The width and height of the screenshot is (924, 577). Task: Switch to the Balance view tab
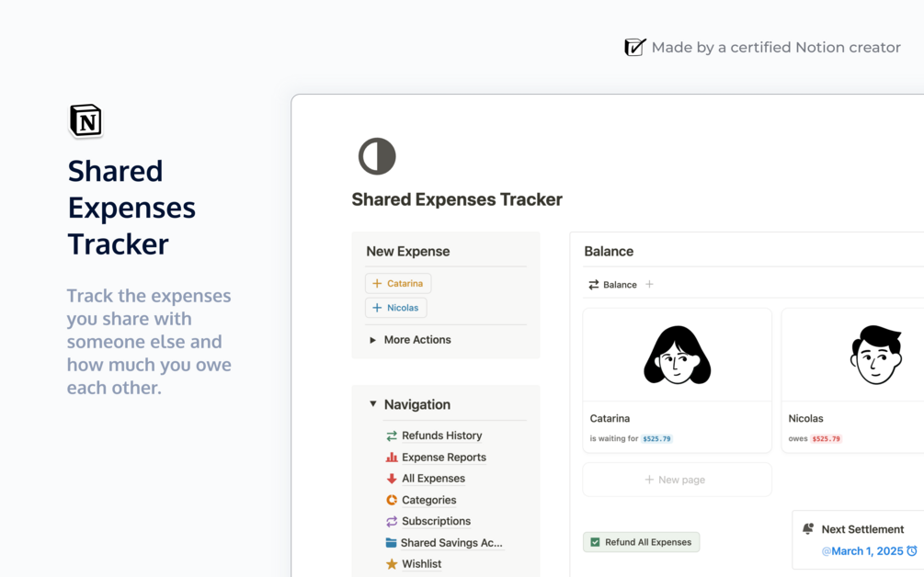(613, 285)
